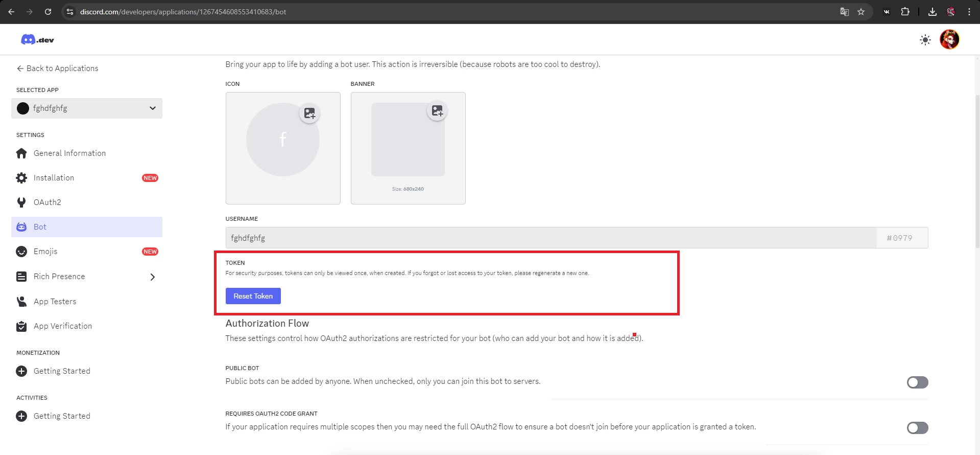Open the Chrome three-dot menu

969,12
